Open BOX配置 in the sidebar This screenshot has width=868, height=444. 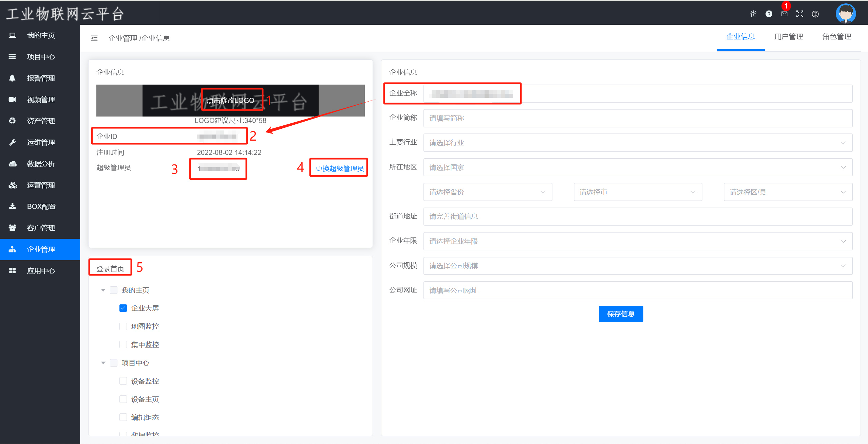tap(40, 206)
